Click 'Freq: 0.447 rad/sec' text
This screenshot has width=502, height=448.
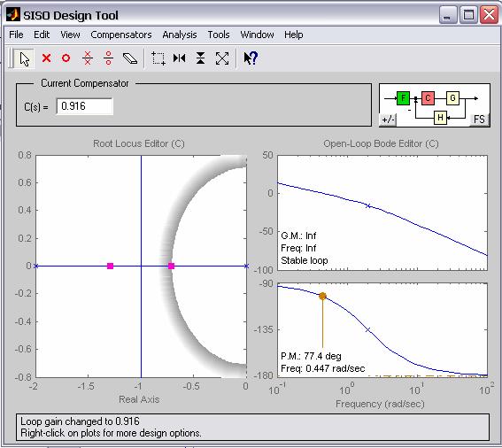322,368
